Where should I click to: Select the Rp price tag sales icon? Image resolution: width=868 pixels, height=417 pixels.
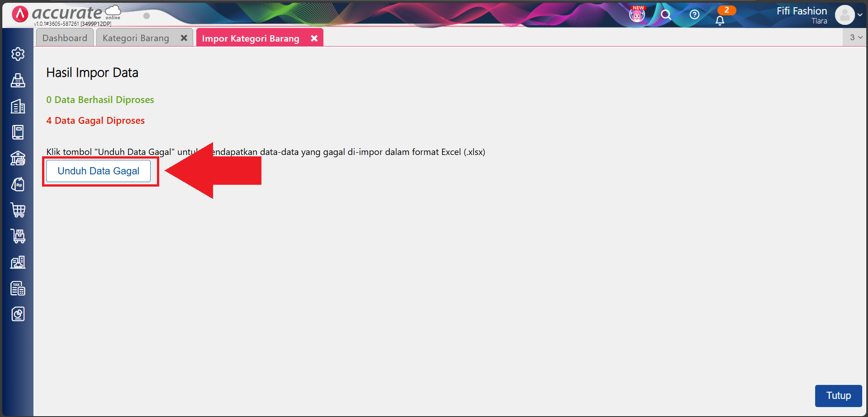(18, 184)
